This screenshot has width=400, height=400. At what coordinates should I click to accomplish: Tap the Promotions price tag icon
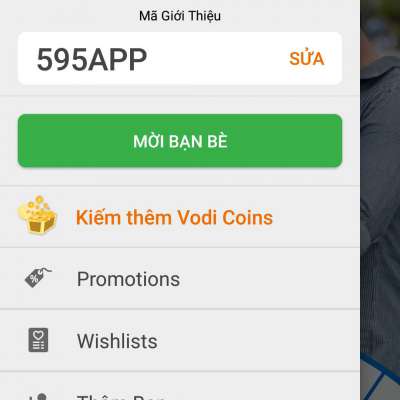tap(38, 277)
